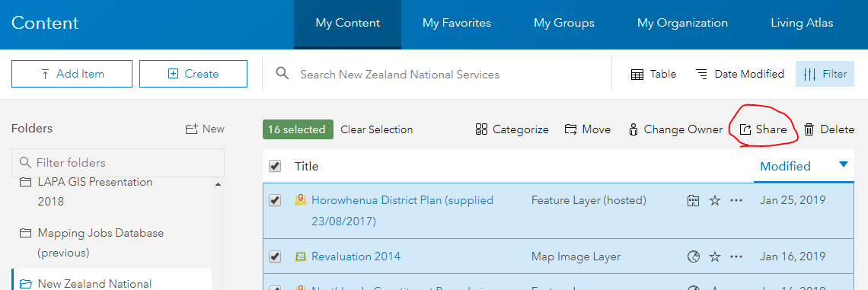This screenshot has height=290, width=868.
Task: Open the Revaluation 2014 item
Action: [356, 257]
